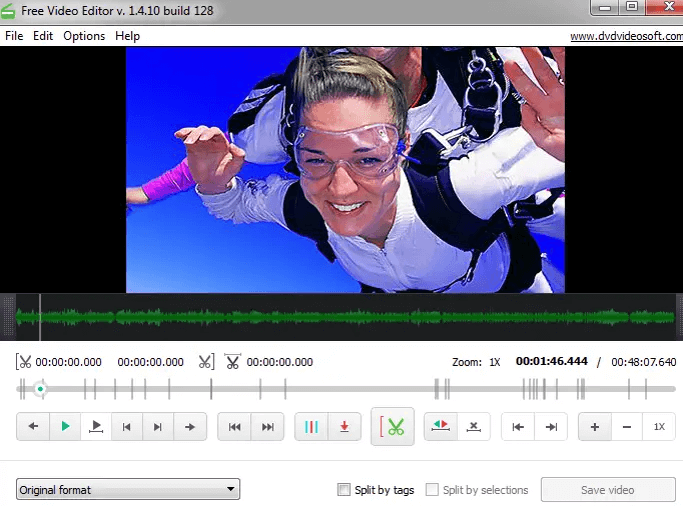Click the audio waveform timeline
Viewport: 683px width, 506px height.
tap(345, 317)
